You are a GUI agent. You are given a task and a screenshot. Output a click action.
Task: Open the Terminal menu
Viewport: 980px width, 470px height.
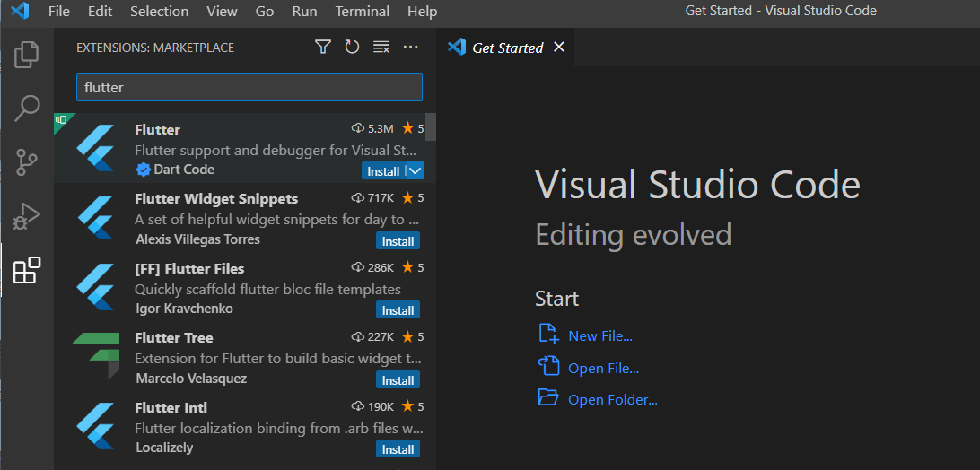click(363, 12)
